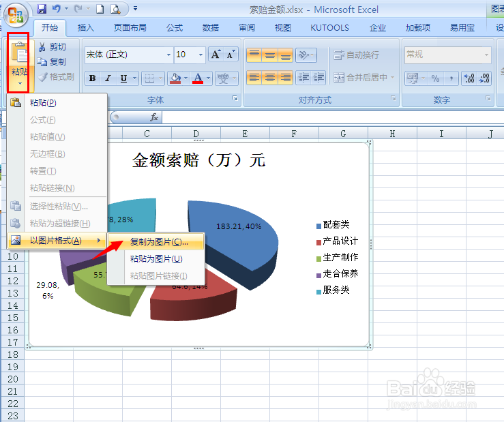
Task: Open the undo history dropdown arrow
Action: click(x=67, y=9)
